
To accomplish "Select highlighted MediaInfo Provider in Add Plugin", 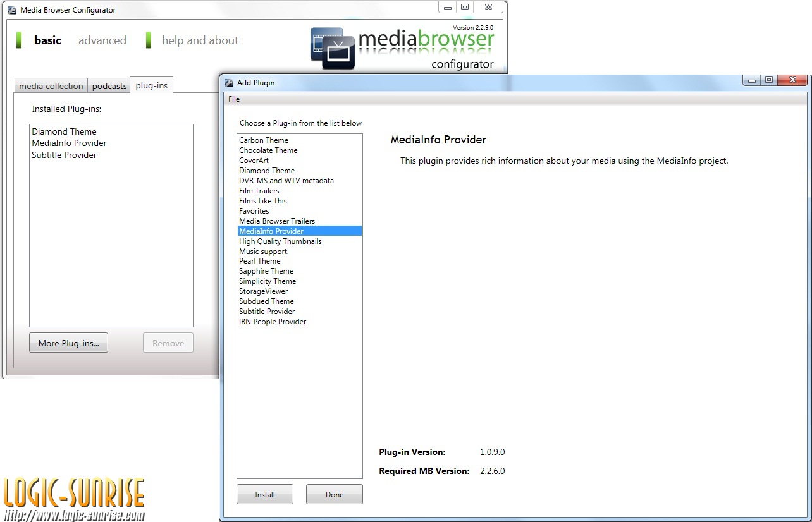I will pyautogui.click(x=299, y=231).
